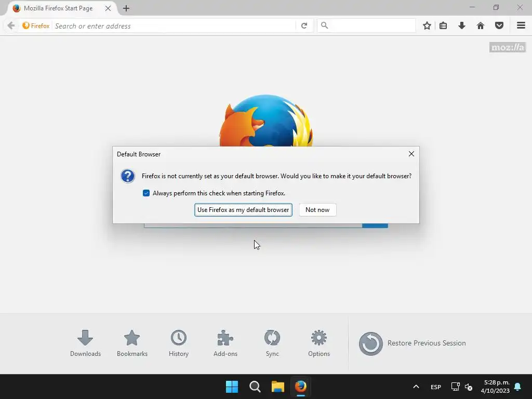Open Bookmarks from the start page

click(x=132, y=343)
